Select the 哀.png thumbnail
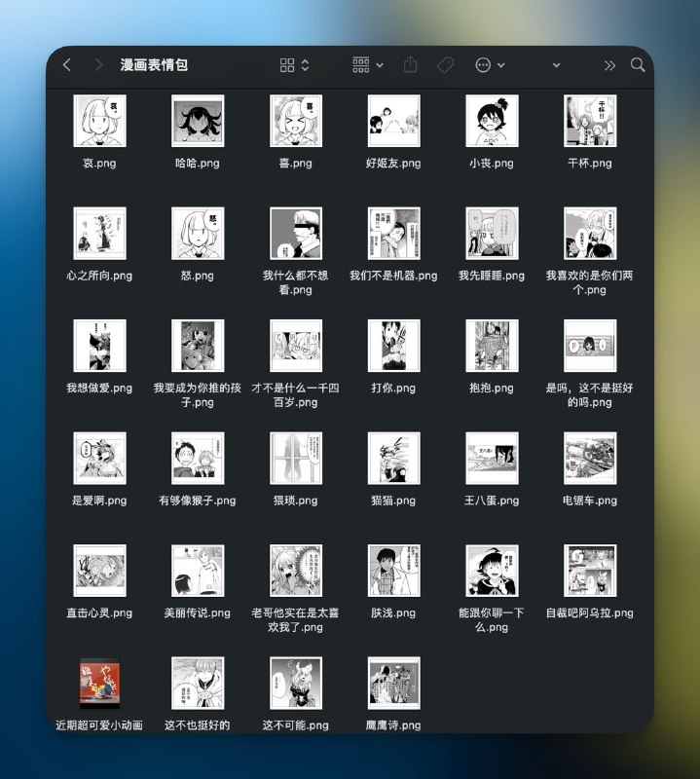The image size is (700, 779). pyautogui.click(x=99, y=121)
